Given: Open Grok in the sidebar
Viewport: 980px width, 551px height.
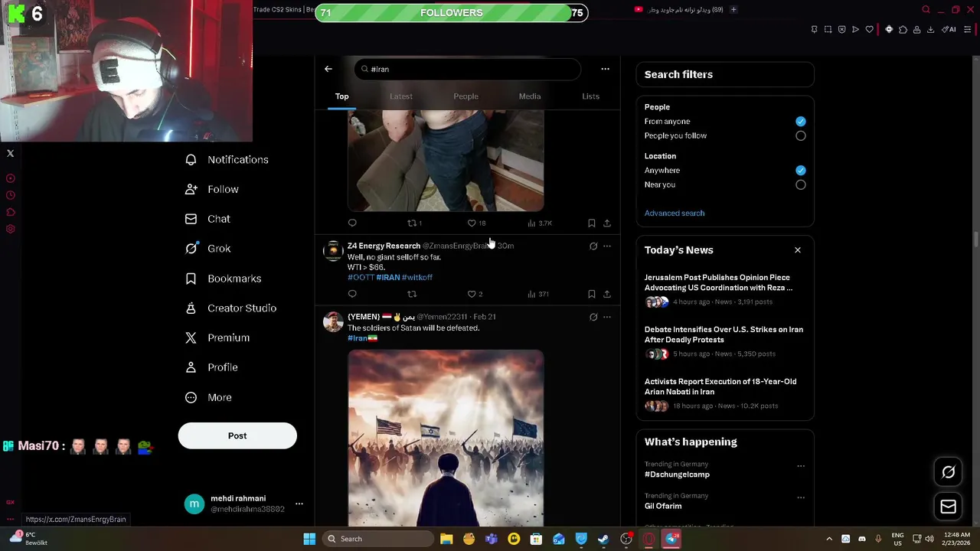Looking at the screenshot, I should point(208,249).
